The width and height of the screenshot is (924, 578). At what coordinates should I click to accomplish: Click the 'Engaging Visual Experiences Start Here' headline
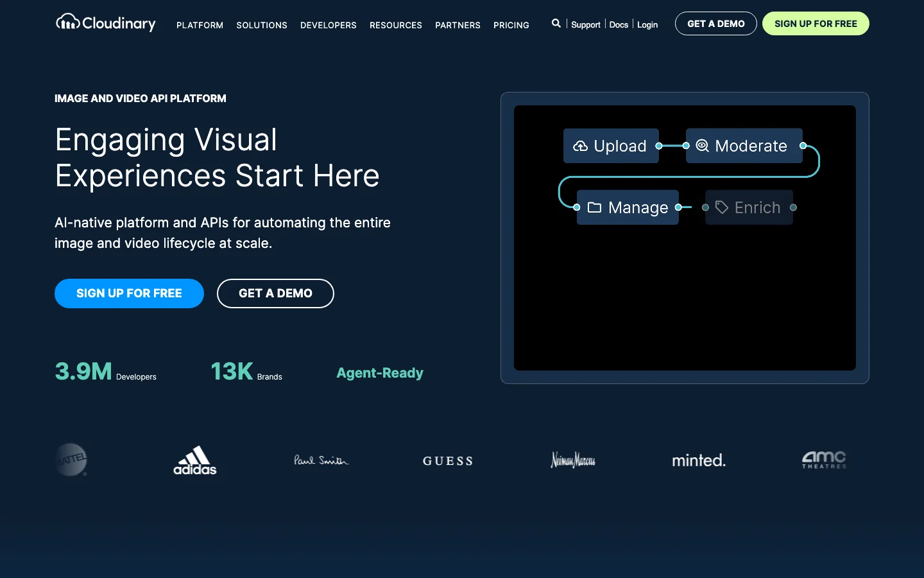pyautogui.click(x=218, y=157)
